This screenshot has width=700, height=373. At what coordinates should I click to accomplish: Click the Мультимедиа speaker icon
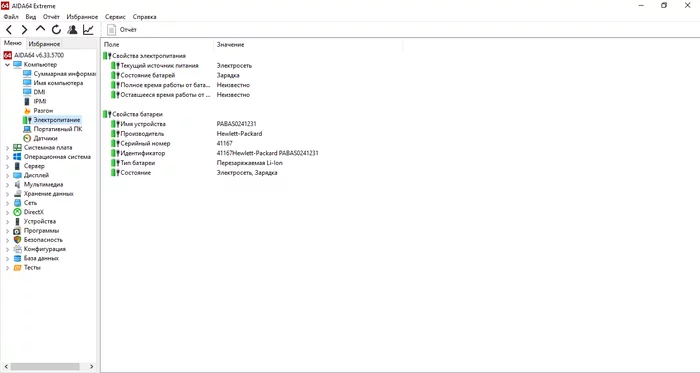17,184
